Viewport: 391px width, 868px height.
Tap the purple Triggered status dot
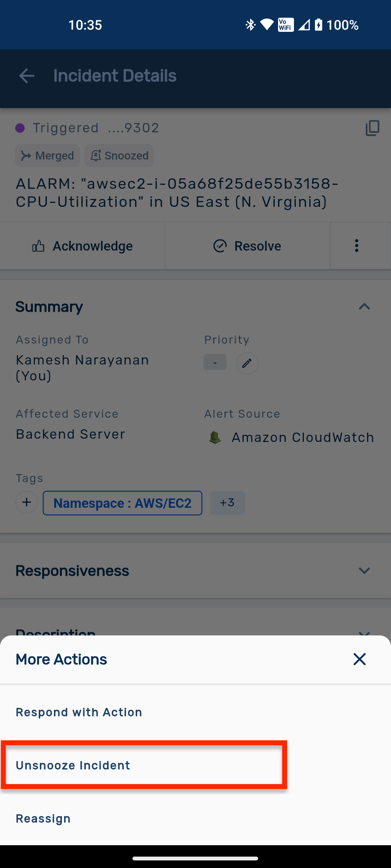tap(20, 128)
